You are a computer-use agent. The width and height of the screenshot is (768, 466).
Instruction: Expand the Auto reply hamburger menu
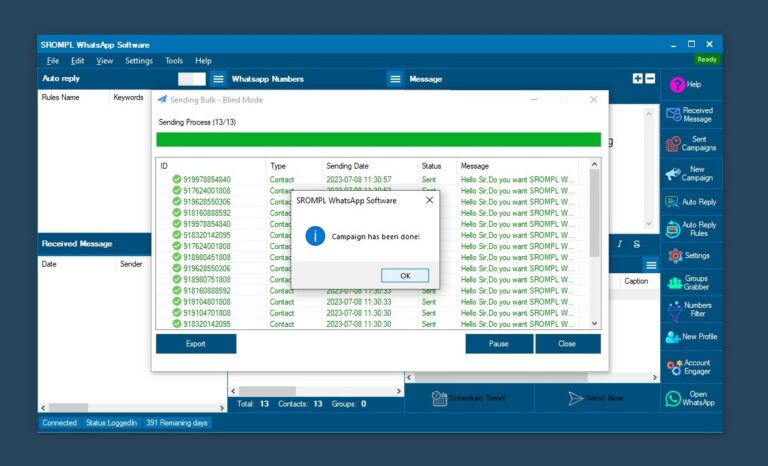click(218, 79)
